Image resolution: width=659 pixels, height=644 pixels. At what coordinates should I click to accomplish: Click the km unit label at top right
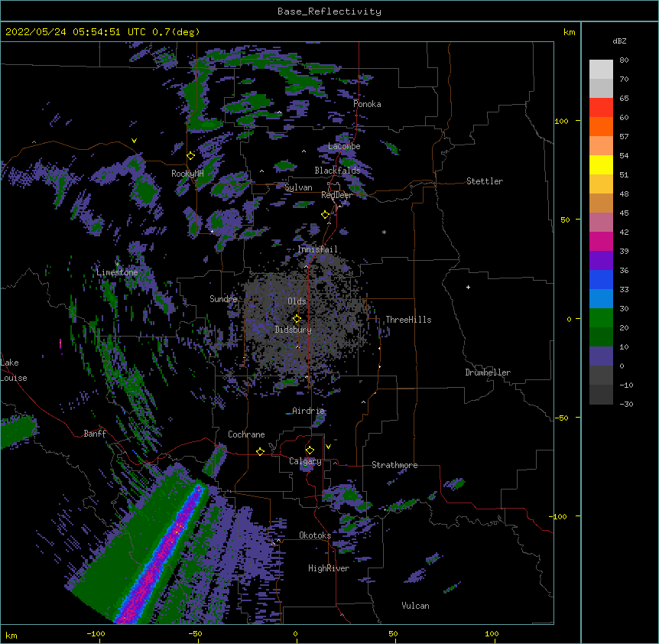click(x=569, y=32)
